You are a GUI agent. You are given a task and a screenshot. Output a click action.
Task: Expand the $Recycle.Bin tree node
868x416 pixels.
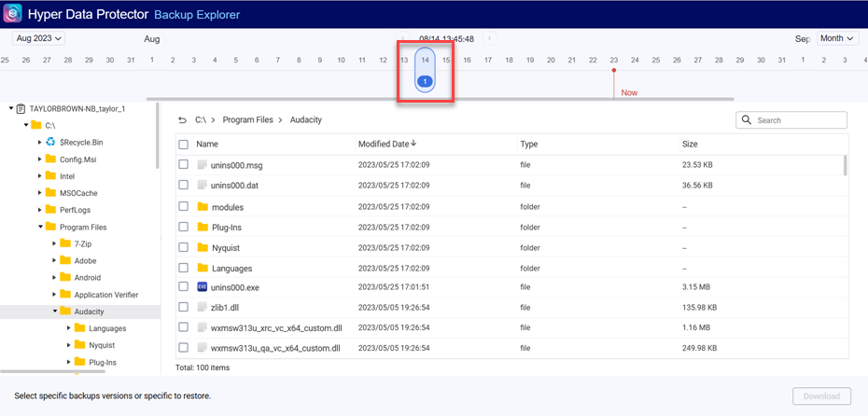pos(40,142)
